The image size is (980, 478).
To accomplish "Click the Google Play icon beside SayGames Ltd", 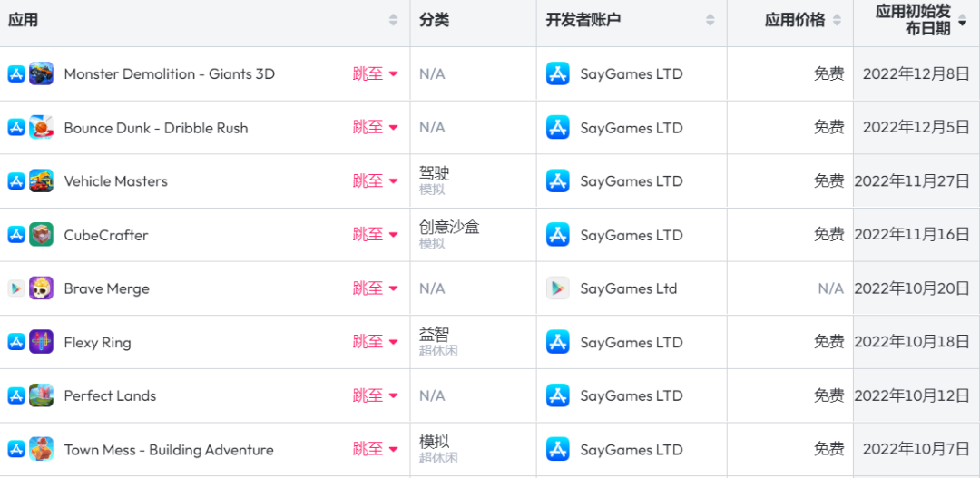I will (558, 288).
